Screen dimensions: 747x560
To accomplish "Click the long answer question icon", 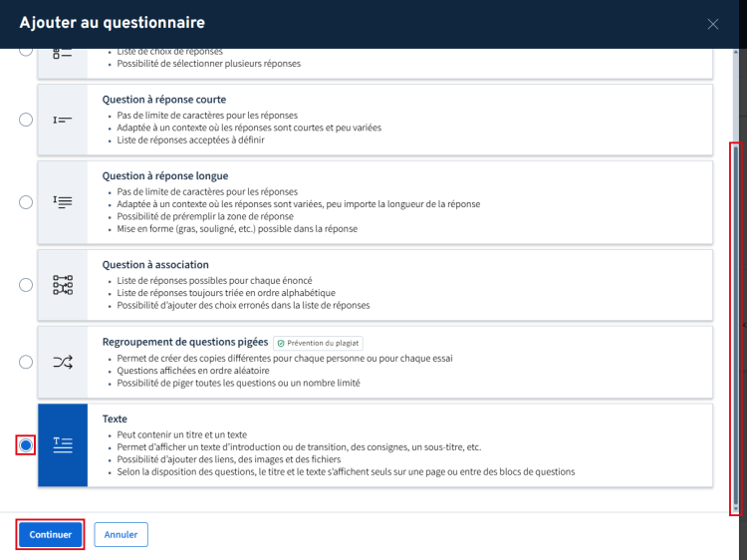I will [63, 202].
